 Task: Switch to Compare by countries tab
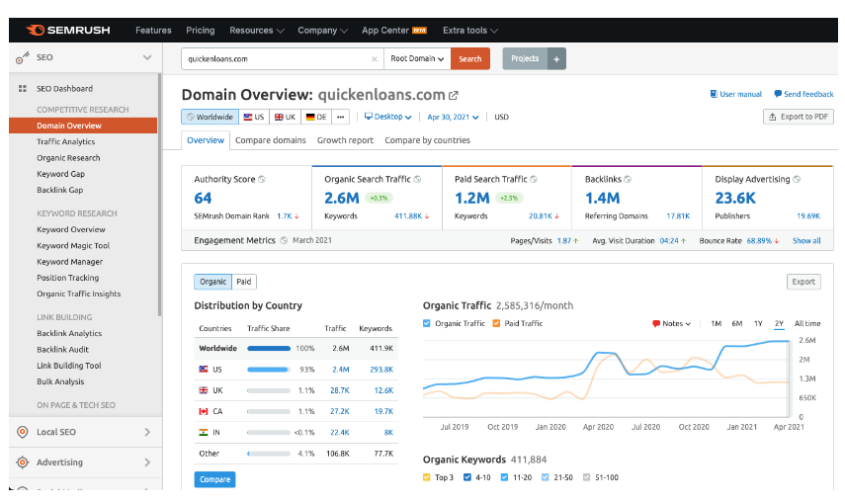[427, 140]
